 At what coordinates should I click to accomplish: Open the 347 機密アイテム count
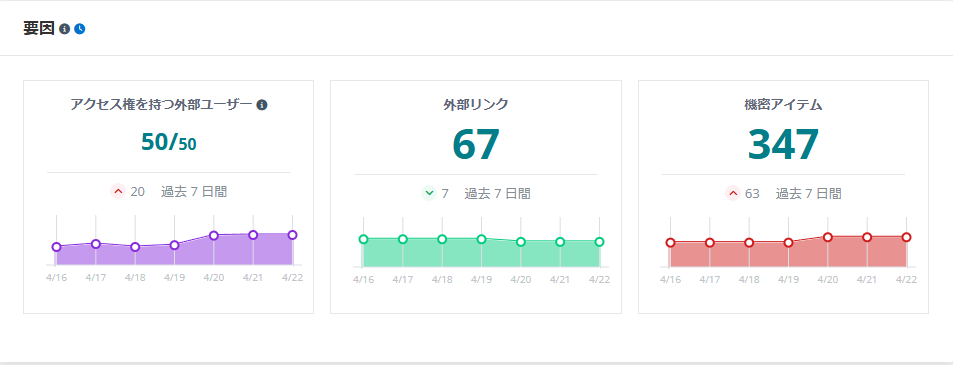(783, 145)
